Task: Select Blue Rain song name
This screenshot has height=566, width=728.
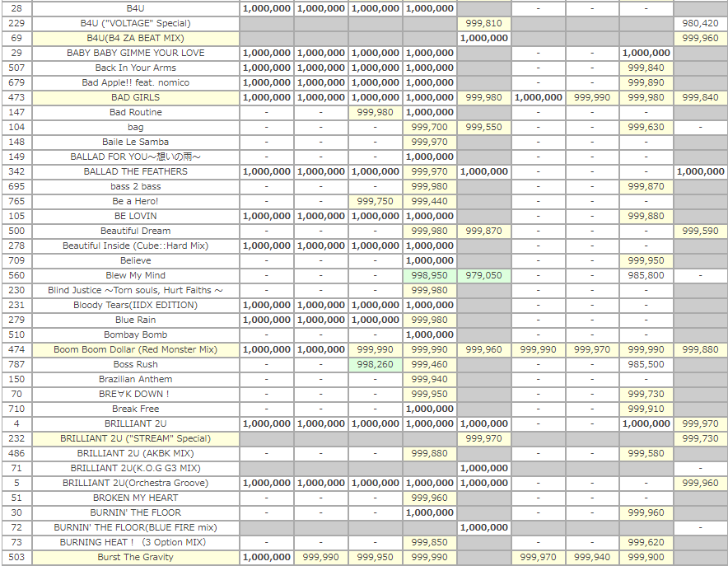Action: pyautogui.click(x=135, y=320)
